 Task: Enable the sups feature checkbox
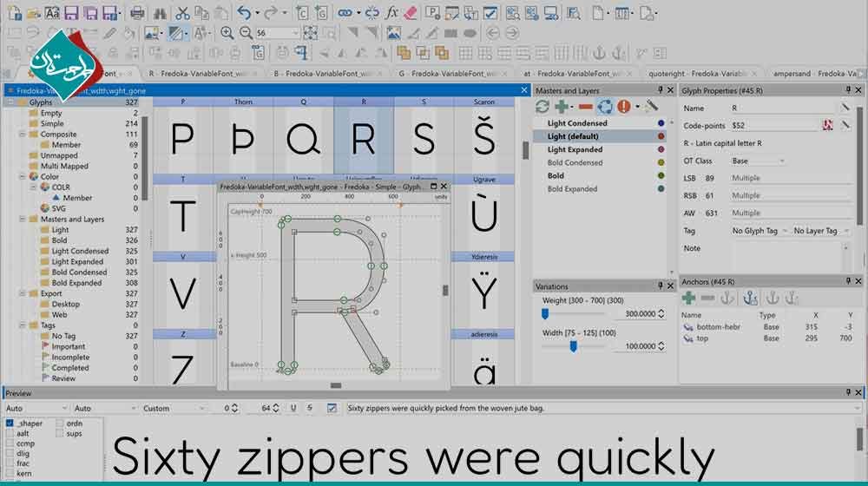59,433
